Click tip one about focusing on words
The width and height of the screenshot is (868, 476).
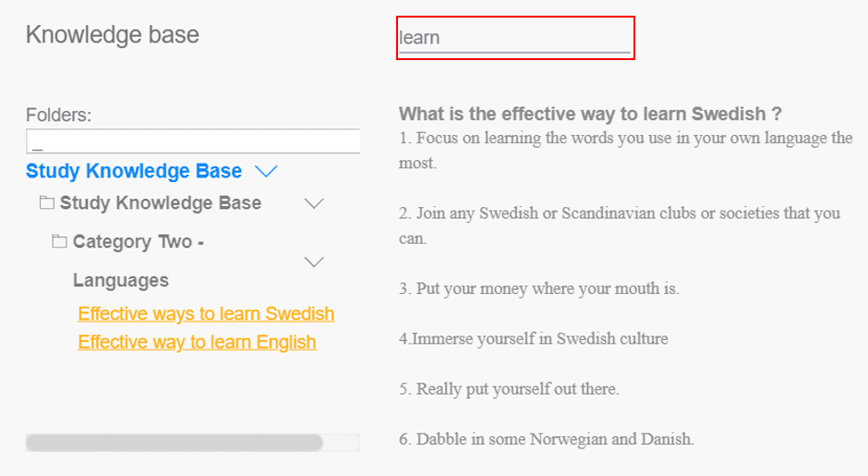tap(625, 150)
